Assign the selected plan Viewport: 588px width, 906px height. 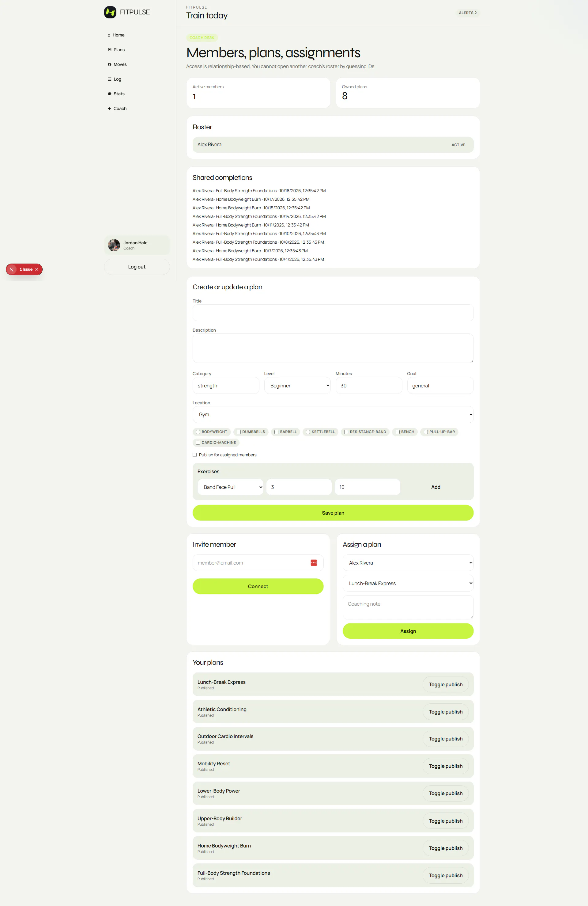(408, 631)
